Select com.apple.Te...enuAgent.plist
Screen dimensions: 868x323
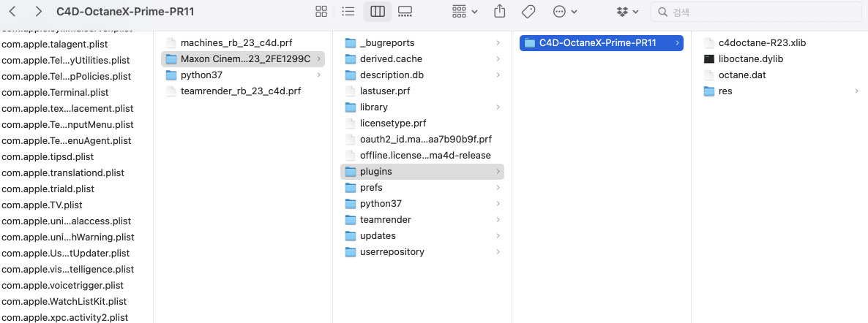pos(67,140)
